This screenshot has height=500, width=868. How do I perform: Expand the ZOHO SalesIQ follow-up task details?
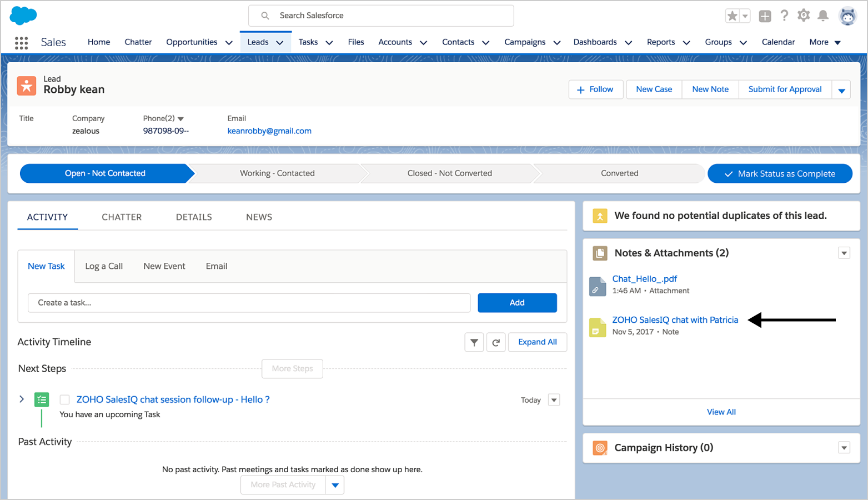22,399
